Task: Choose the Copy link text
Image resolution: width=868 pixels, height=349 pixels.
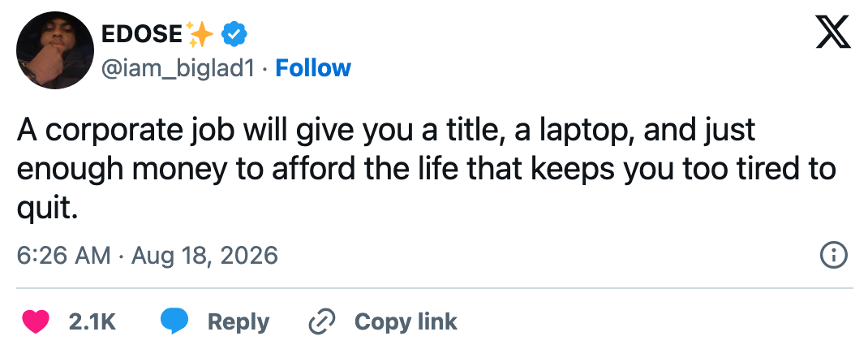Action: [x=406, y=321]
